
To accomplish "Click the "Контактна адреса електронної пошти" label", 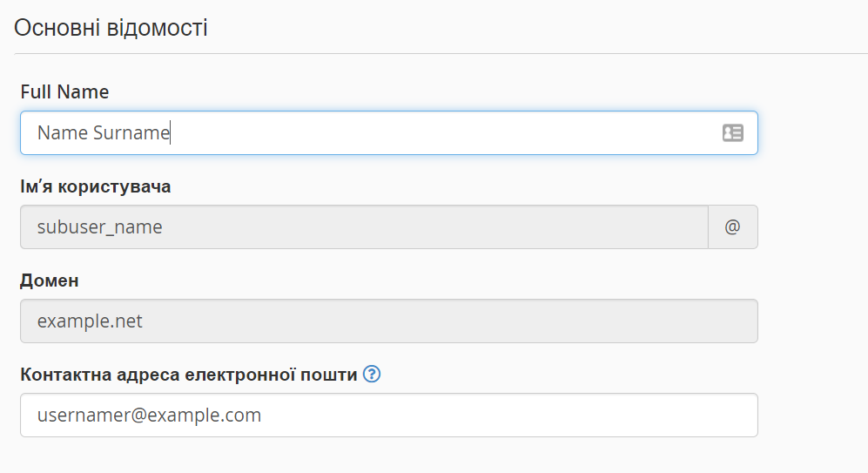I will point(189,375).
